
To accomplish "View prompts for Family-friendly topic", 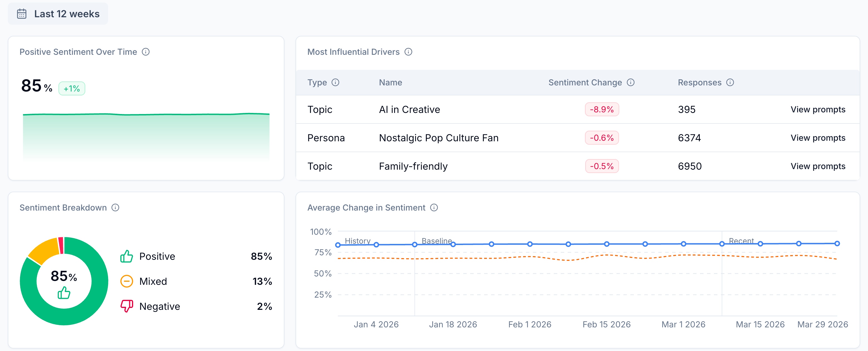I will [x=818, y=166].
